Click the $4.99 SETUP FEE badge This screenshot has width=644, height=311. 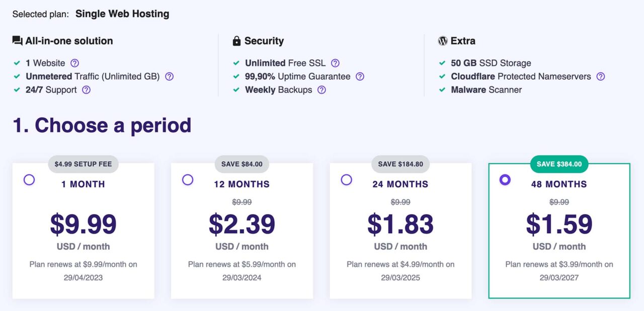pos(83,164)
